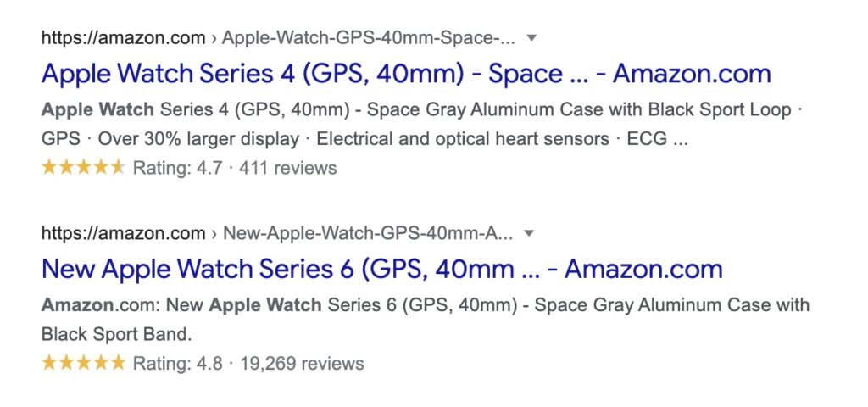Expand the dropdown arrow beside the Series 4 URL

pos(531,38)
